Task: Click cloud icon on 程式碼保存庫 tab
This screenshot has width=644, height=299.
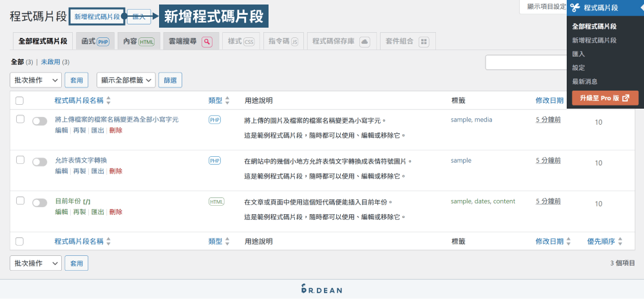Action: (365, 42)
